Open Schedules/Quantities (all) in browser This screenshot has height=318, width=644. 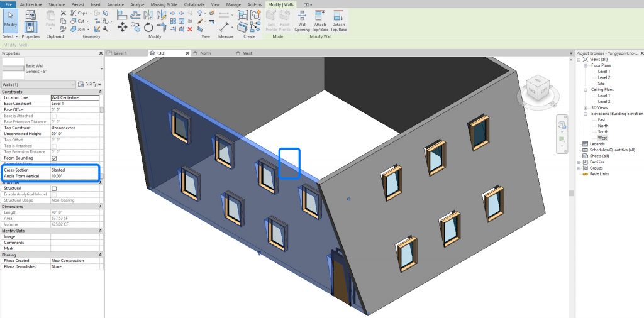pyautogui.click(x=612, y=150)
